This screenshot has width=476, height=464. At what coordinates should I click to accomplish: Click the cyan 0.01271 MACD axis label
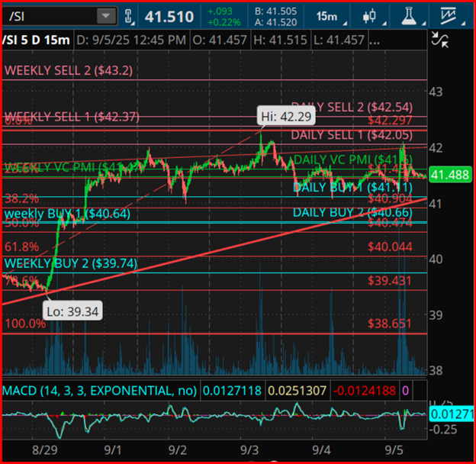point(452,414)
